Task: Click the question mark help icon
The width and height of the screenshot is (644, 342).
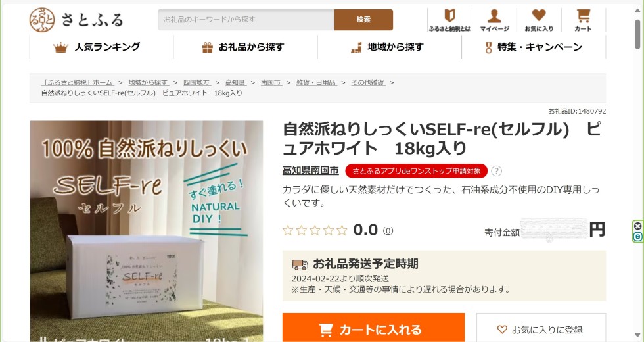Action: [x=496, y=171]
